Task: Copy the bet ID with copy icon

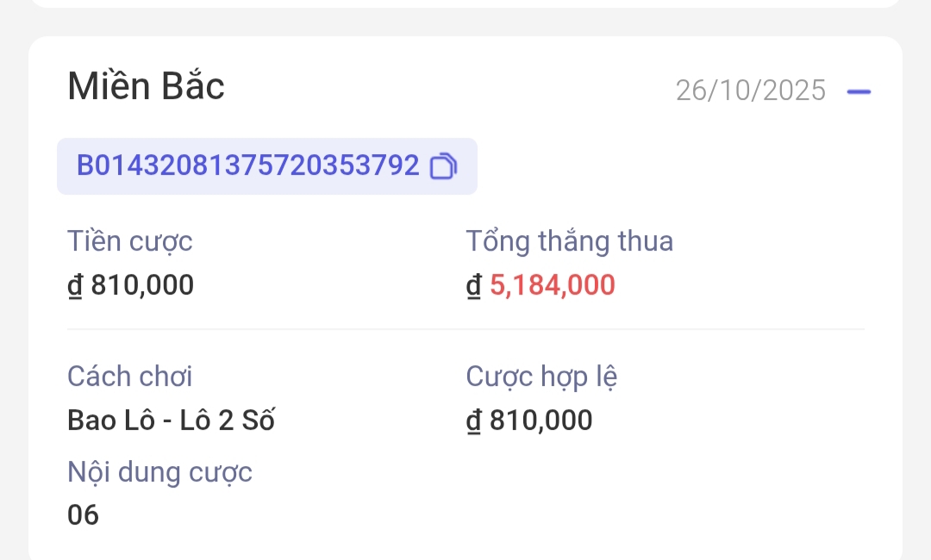Action: pyautogui.click(x=443, y=165)
